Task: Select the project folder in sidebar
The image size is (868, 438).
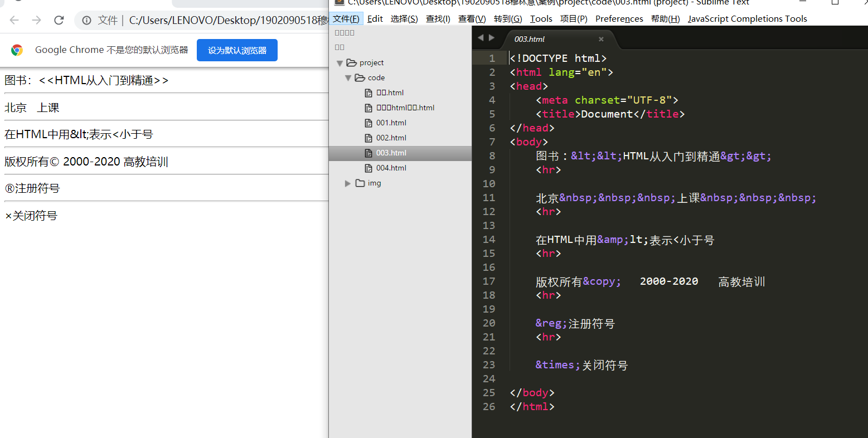Action: click(x=372, y=62)
